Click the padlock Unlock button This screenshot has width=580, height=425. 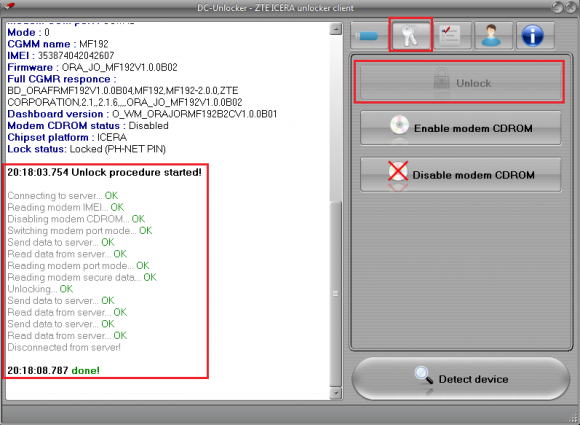tap(460, 82)
